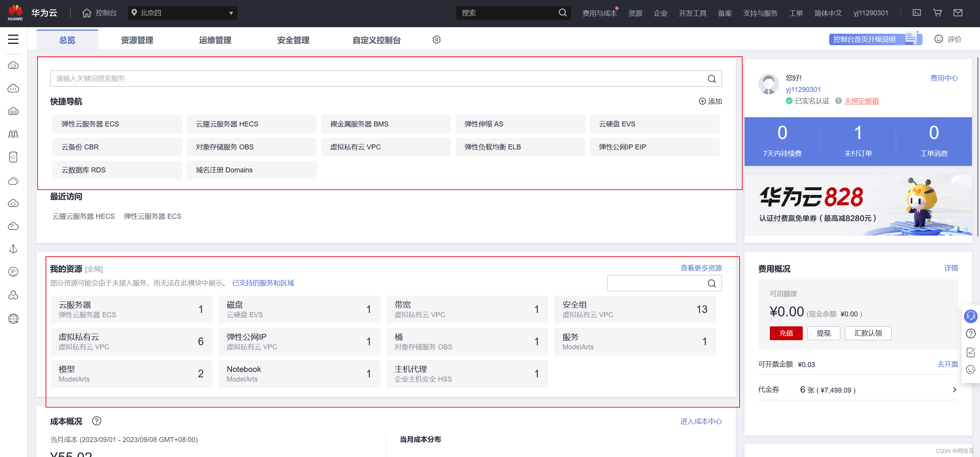
Task: Open the 简体中文 language menu
Action: point(828,13)
